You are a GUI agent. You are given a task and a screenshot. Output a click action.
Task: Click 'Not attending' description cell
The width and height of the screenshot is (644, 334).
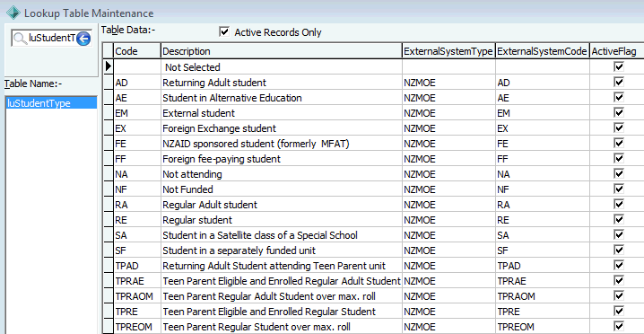point(281,174)
